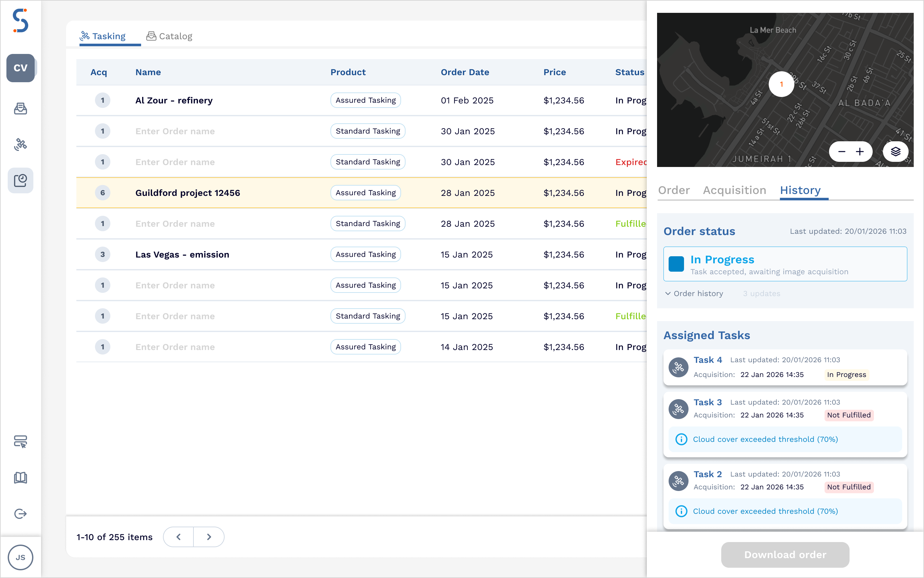Click the logout arrow icon

[20, 513]
